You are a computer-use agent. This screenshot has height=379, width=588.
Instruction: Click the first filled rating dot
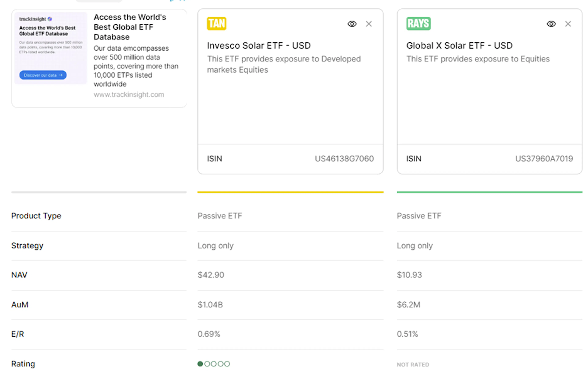tap(200, 364)
